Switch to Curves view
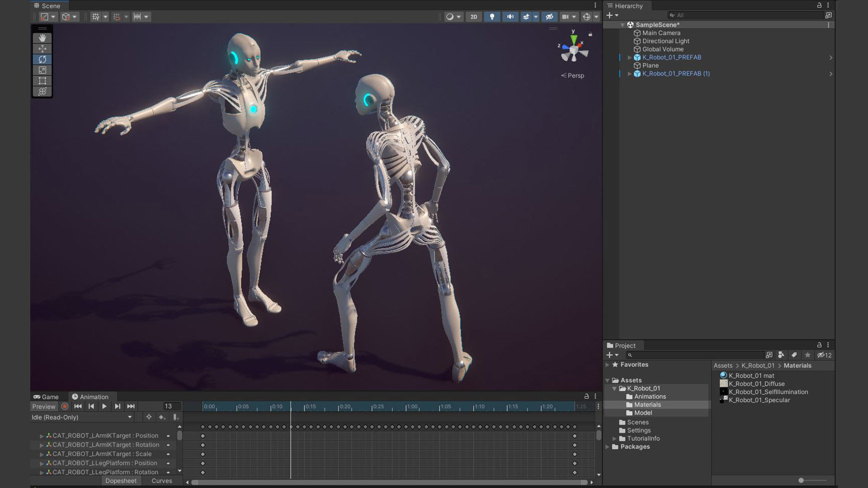This screenshot has height=488, width=868. click(x=161, y=481)
